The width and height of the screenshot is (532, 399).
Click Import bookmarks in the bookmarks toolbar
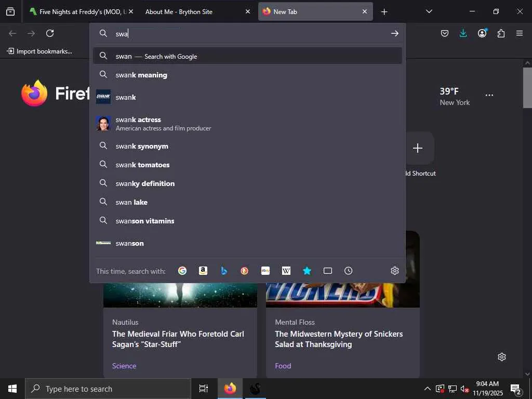tap(39, 51)
